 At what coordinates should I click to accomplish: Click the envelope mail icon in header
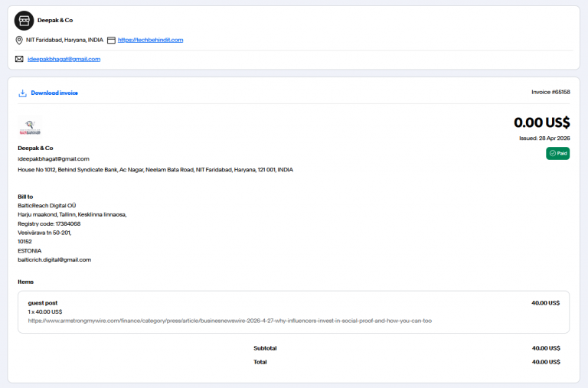19,59
